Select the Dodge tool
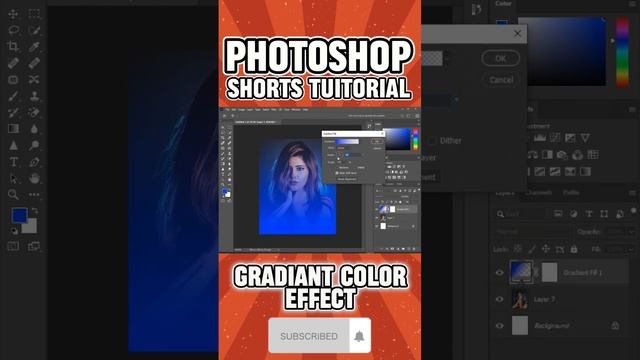 click(x=34, y=145)
